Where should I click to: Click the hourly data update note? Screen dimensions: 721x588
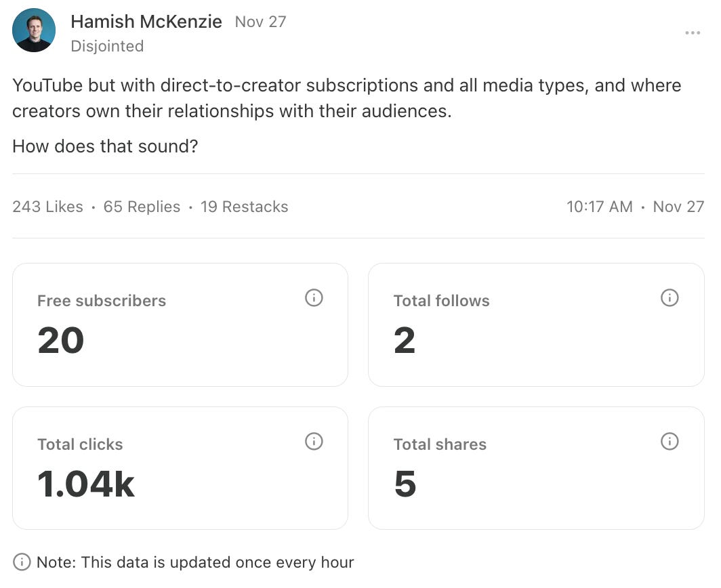coord(197,562)
